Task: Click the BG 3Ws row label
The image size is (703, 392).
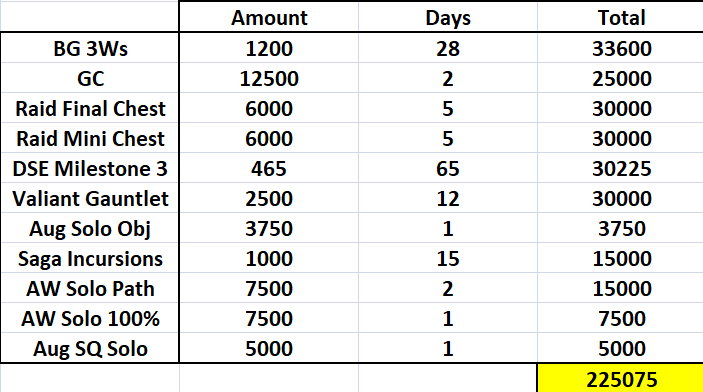Action: [x=90, y=48]
